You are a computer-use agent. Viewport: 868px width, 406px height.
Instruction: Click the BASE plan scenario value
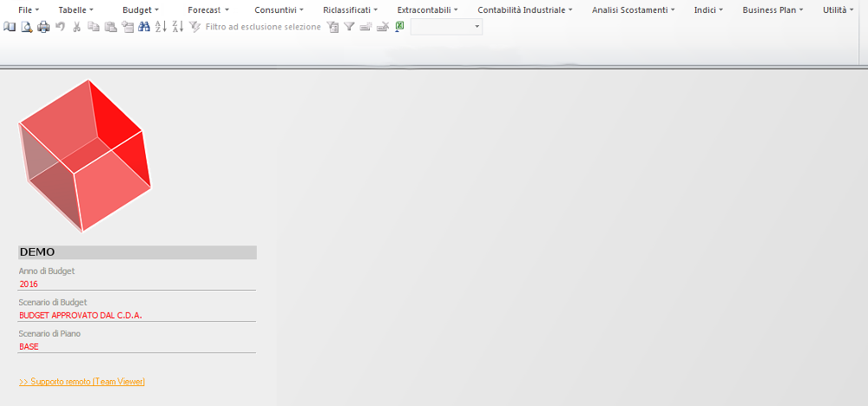(29, 347)
